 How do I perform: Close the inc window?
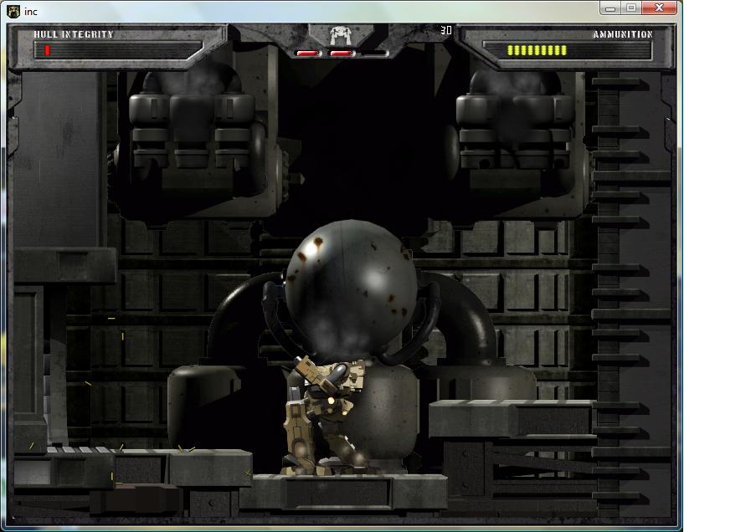[x=659, y=8]
